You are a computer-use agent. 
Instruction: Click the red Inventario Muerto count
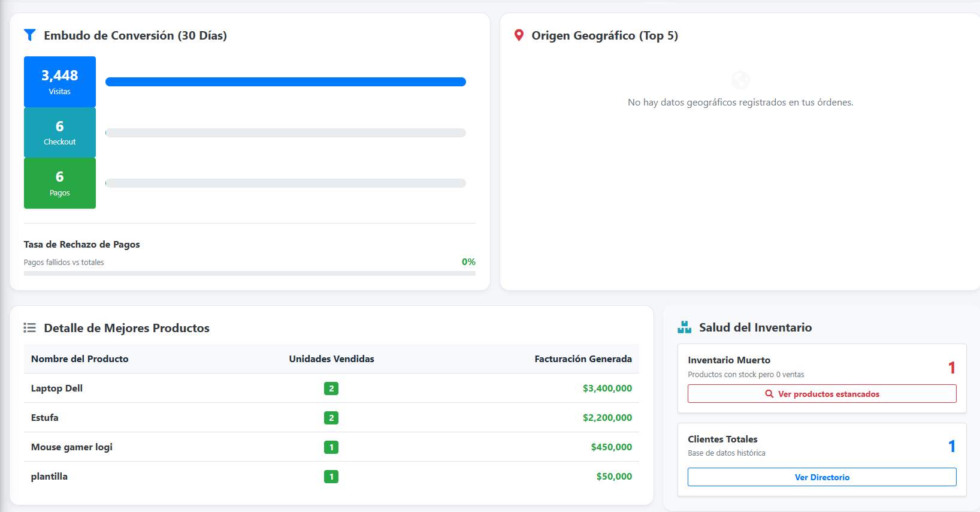(952, 368)
